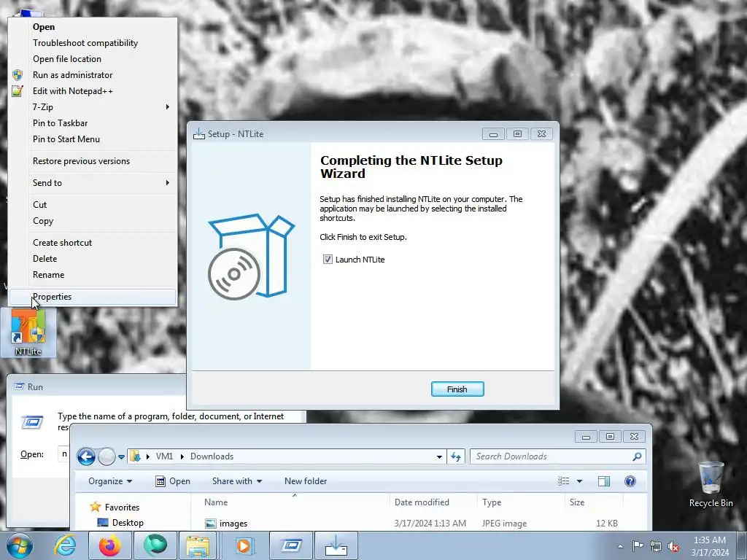
Task: Click New folder in Explorer toolbar
Action: [x=306, y=481]
